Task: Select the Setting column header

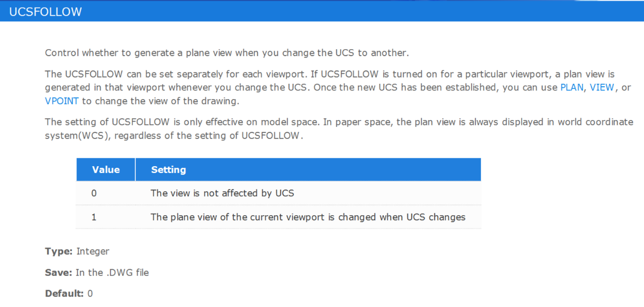Action: pyautogui.click(x=308, y=170)
